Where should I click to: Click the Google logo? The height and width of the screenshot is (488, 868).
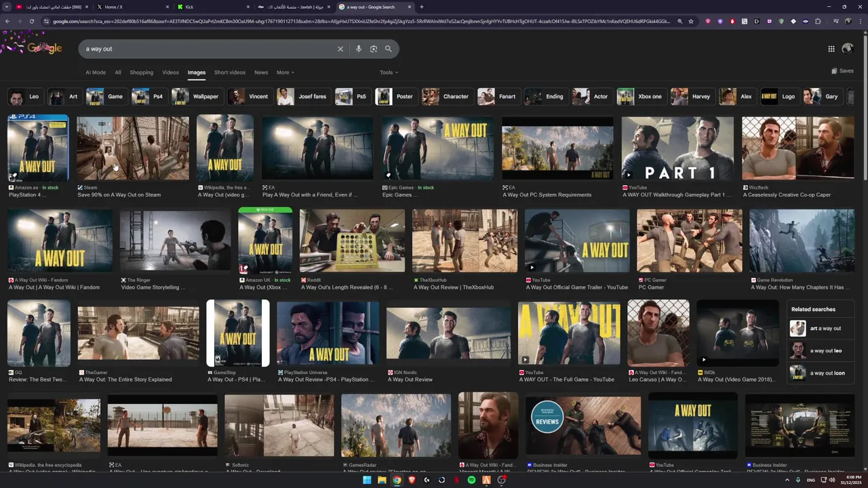click(x=45, y=48)
